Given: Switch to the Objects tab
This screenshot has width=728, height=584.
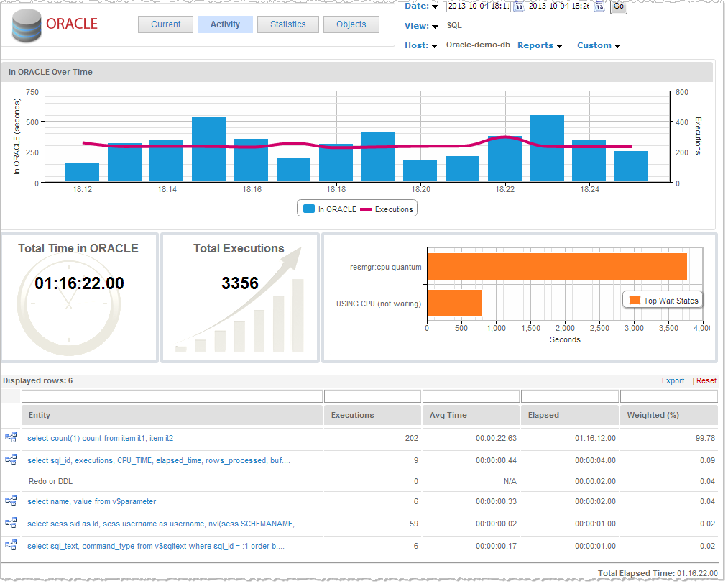Looking at the screenshot, I should click(351, 24).
